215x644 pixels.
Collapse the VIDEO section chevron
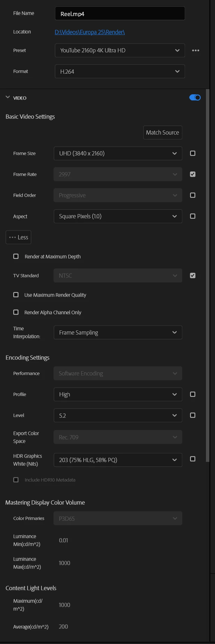[8, 97]
